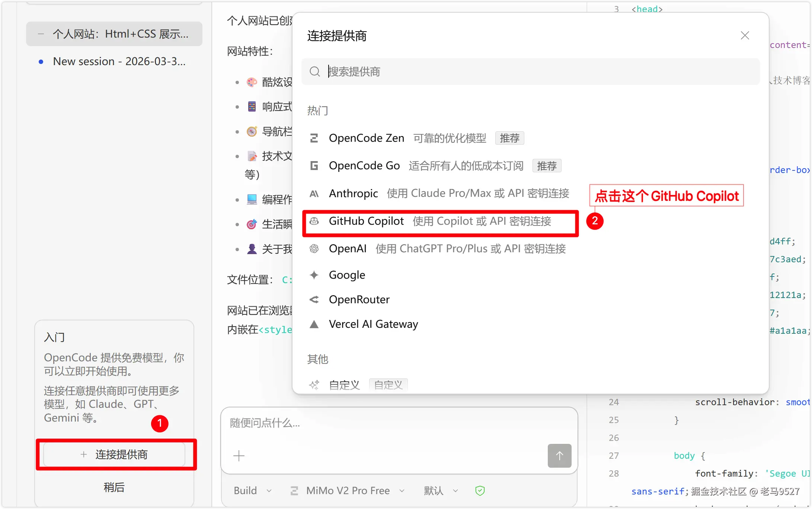Click the 连接提供商 button in sidebar
812x509 pixels.
click(114, 454)
